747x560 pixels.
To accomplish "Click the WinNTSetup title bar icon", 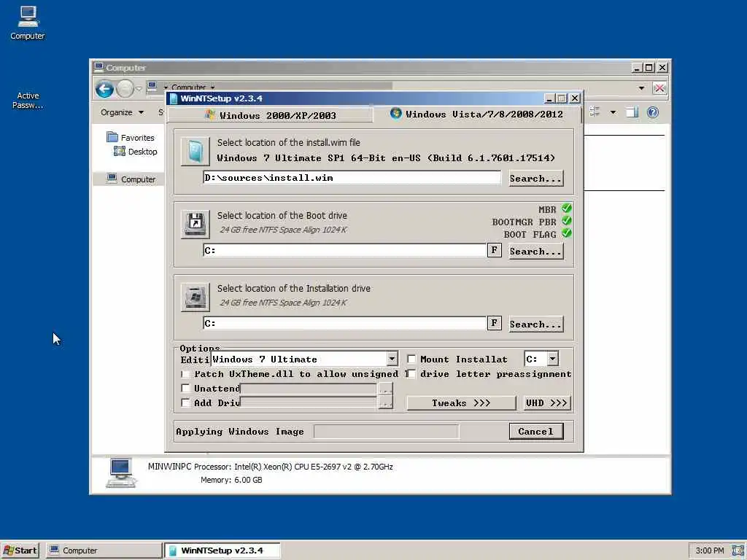I will point(174,98).
